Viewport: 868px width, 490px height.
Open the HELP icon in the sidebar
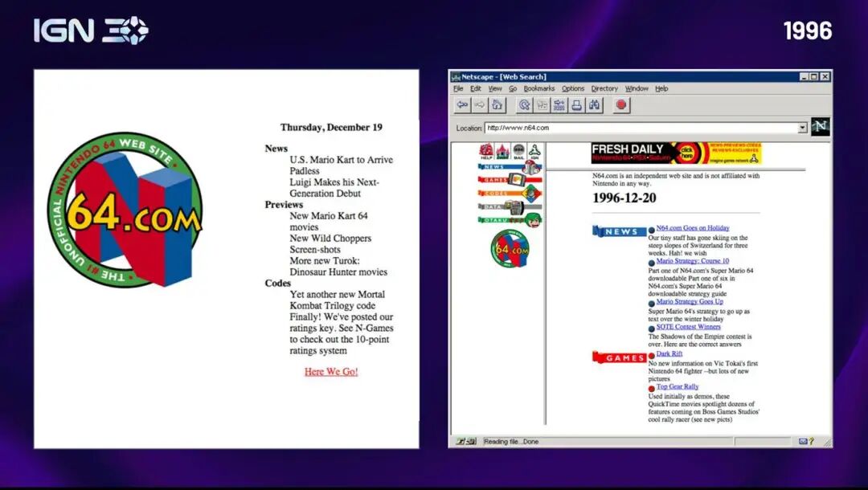[x=486, y=151]
